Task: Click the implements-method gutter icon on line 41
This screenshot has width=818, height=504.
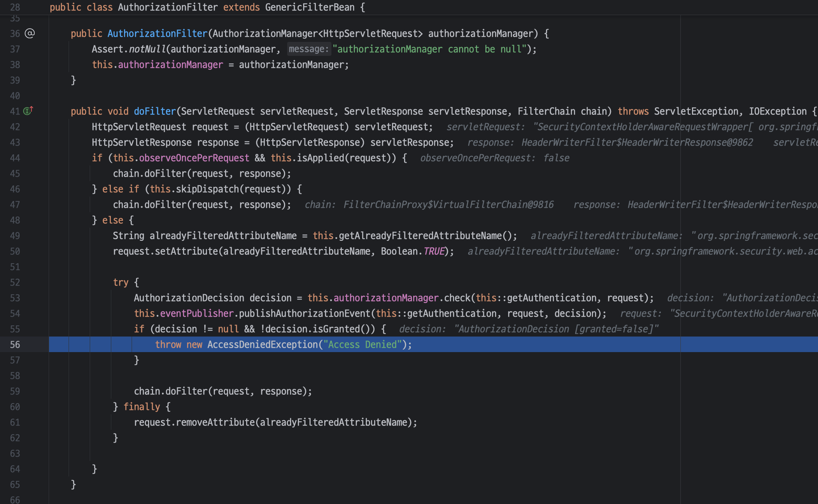Action: [x=28, y=111]
